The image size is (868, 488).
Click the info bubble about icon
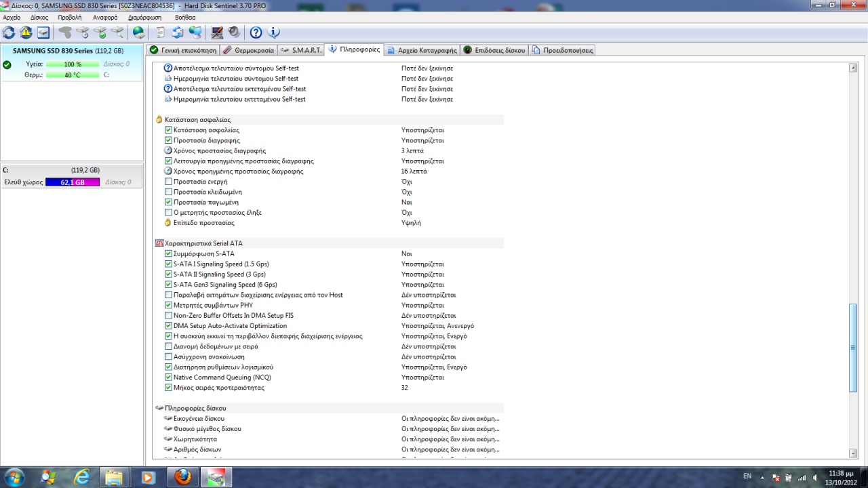pos(273,33)
